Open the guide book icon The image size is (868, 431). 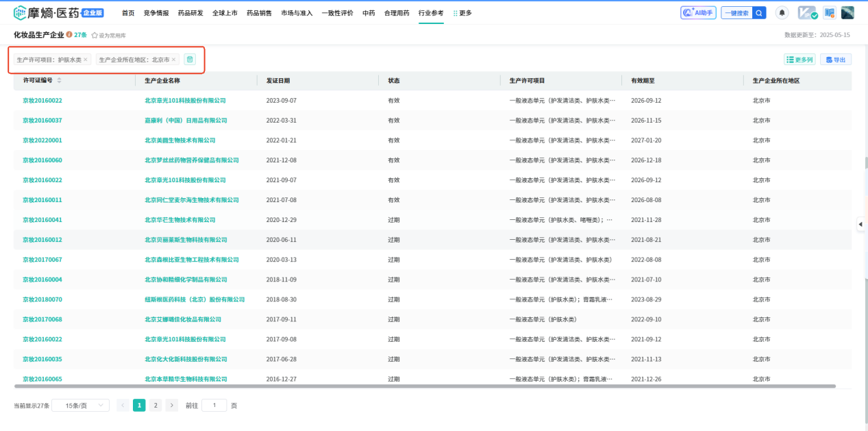click(x=829, y=12)
